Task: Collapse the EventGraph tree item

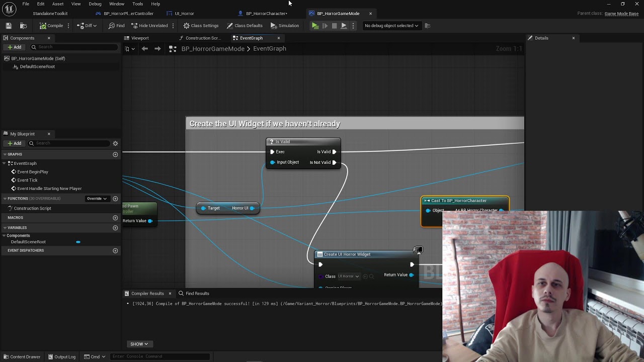Action: pyautogui.click(x=5, y=163)
